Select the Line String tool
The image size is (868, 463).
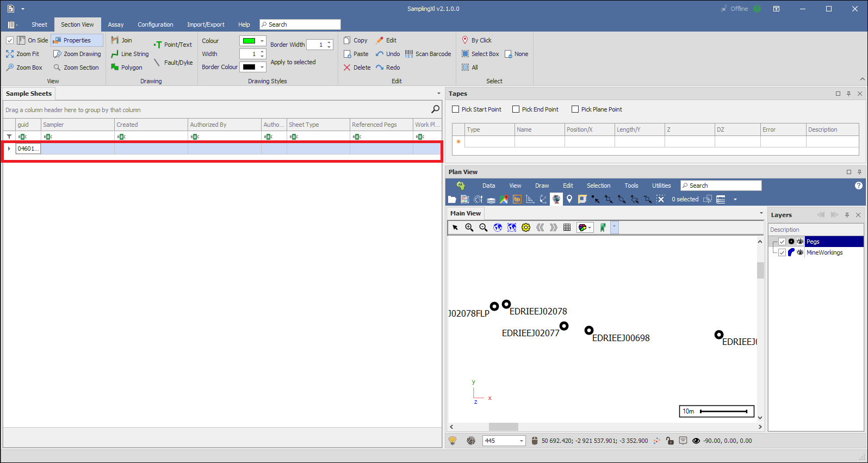tap(129, 54)
